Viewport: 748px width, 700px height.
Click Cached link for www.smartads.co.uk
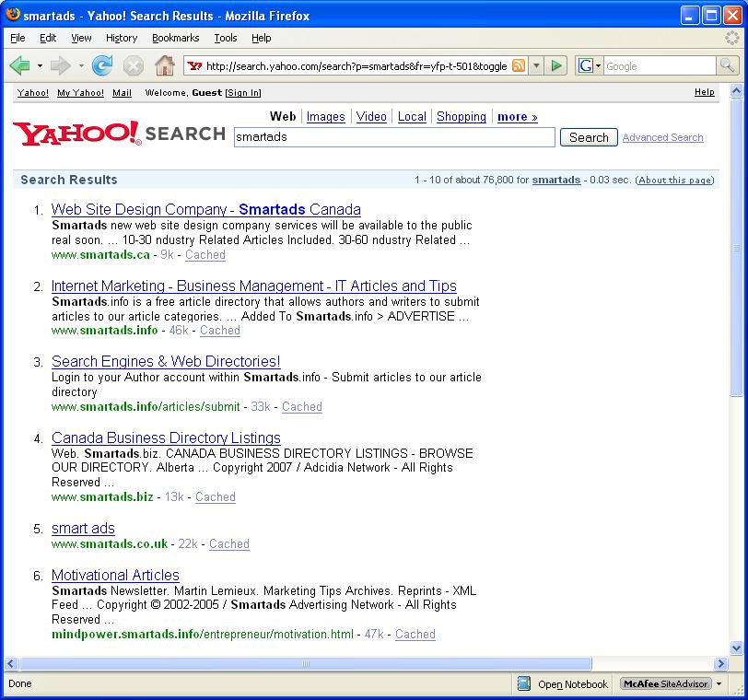point(229,543)
